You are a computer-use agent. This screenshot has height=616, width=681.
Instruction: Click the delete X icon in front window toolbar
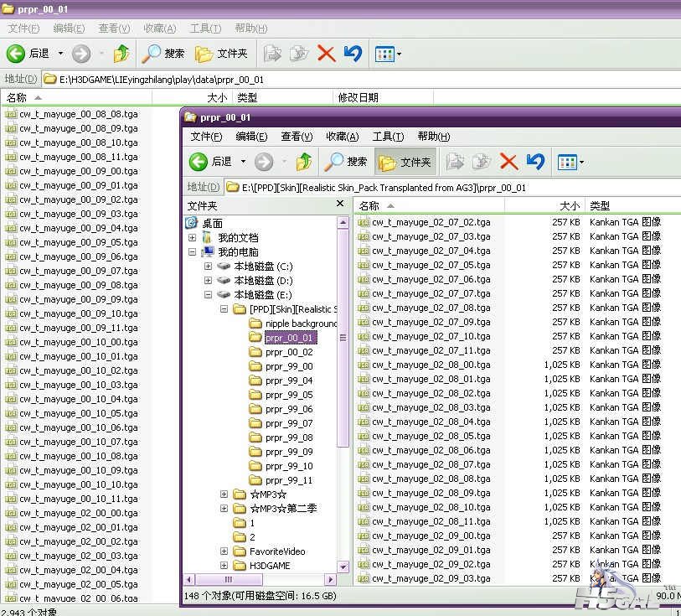click(508, 162)
